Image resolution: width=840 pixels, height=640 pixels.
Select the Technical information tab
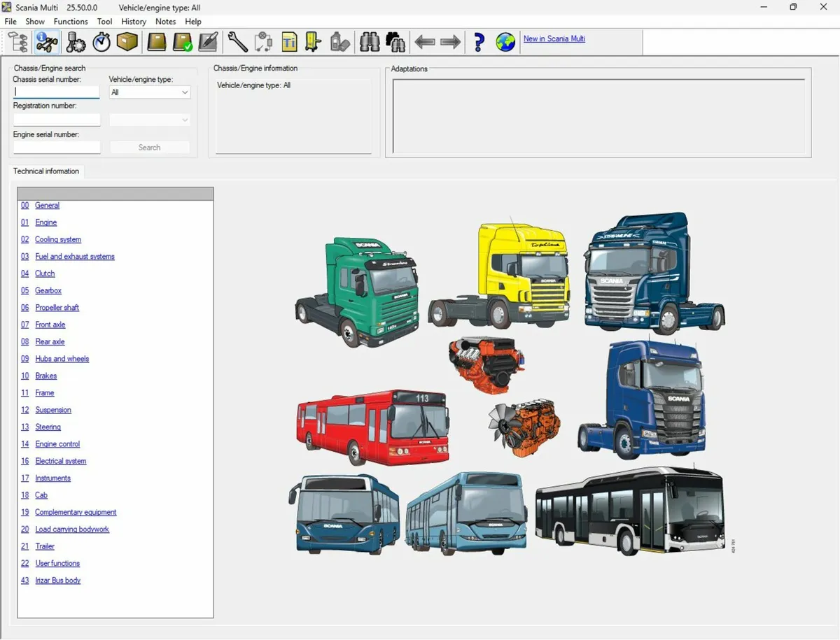(46, 171)
